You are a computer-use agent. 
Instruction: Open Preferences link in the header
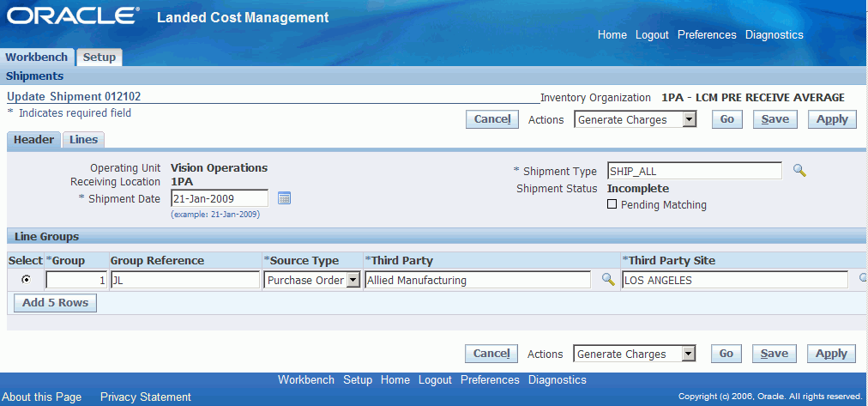click(707, 35)
